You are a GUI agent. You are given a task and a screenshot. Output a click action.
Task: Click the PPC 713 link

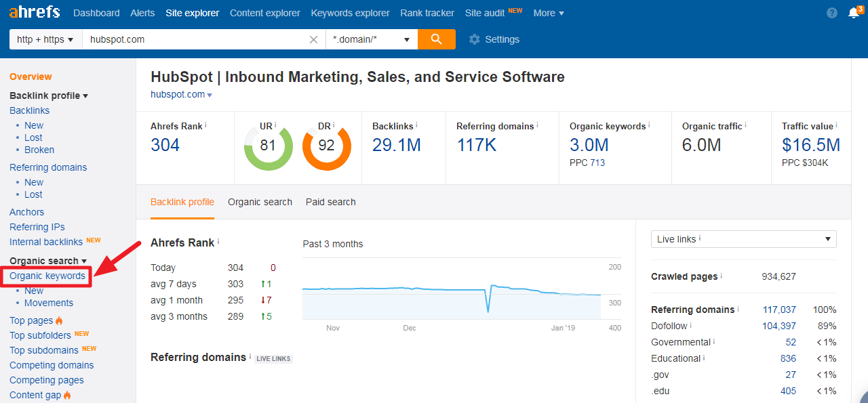point(587,163)
